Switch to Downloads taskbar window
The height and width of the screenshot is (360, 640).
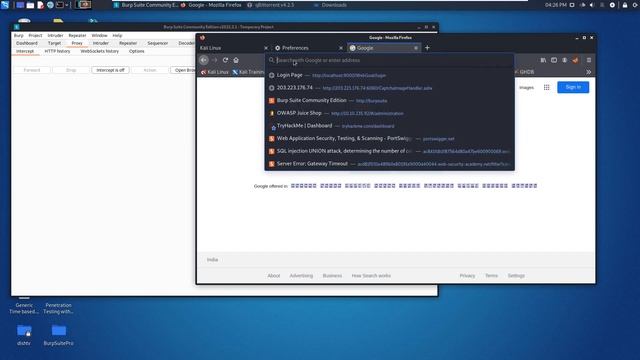click(x=331, y=5)
